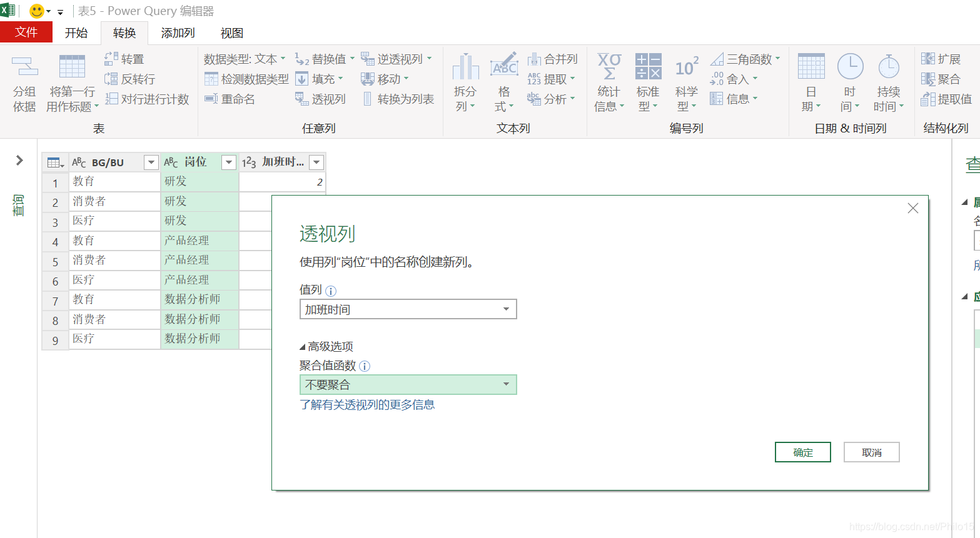
Task: Switch to the 添加列 ribbon tab
Action: coord(176,32)
